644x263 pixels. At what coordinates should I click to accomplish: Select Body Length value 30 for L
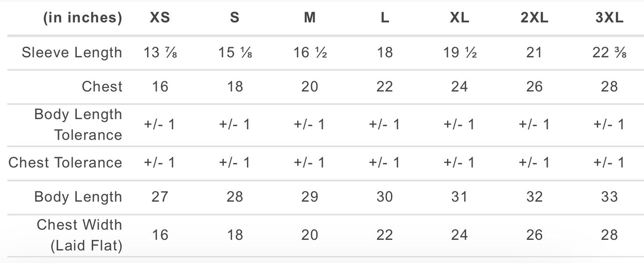tap(384, 197)
